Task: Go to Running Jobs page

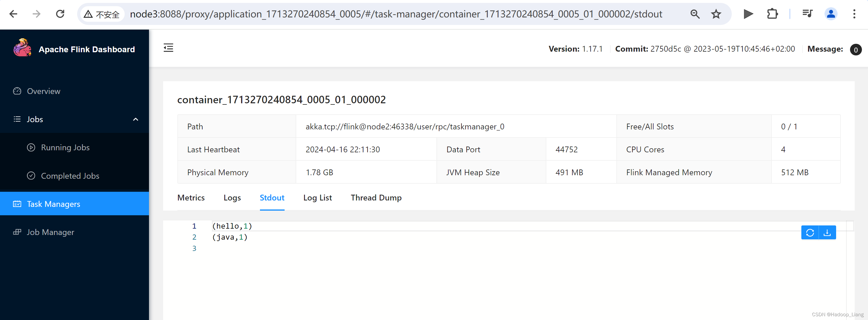Action: pos(65,147)
